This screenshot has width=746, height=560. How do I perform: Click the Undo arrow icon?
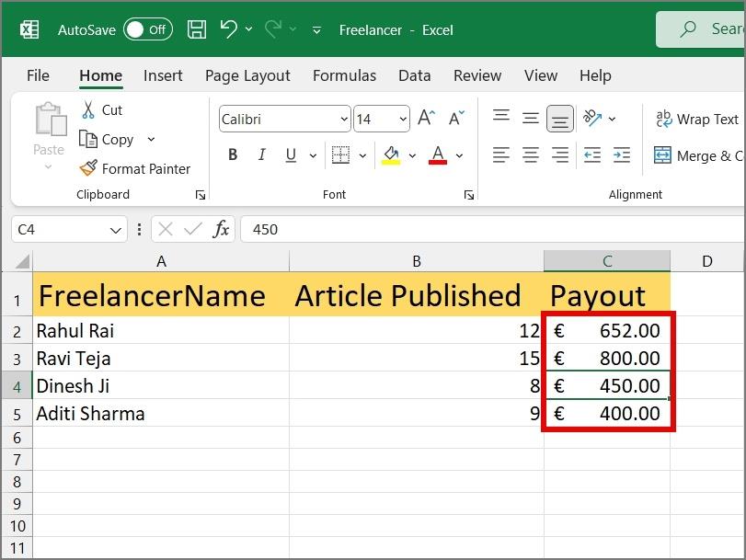229,29
